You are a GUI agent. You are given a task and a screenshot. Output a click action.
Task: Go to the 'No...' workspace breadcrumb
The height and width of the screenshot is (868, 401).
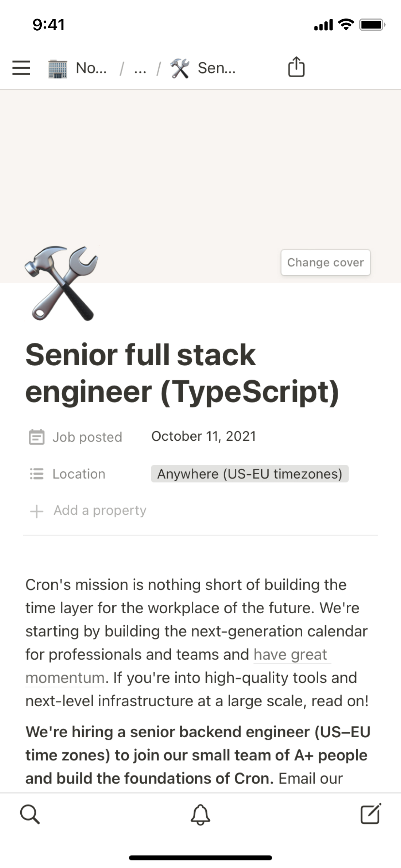click(91, 68)
